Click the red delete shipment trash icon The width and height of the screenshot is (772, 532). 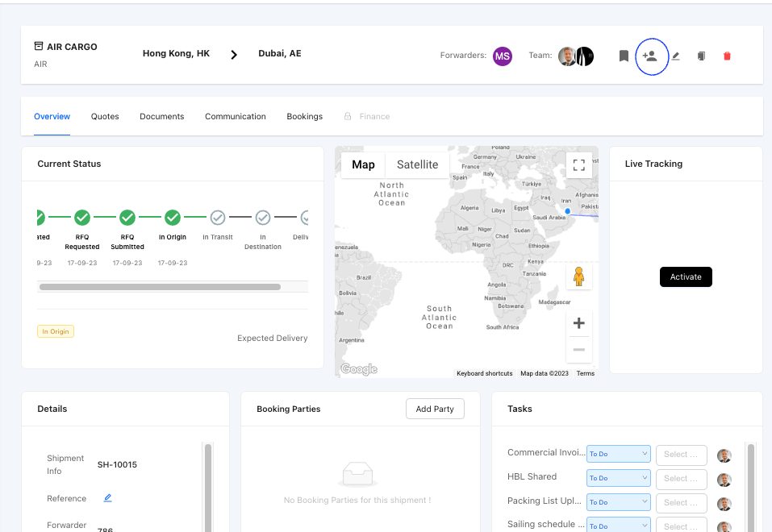coord(727,56)
